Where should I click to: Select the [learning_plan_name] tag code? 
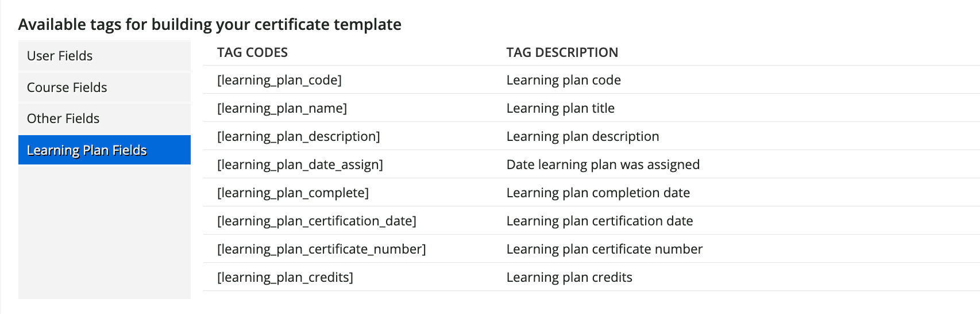coord(282,108)
